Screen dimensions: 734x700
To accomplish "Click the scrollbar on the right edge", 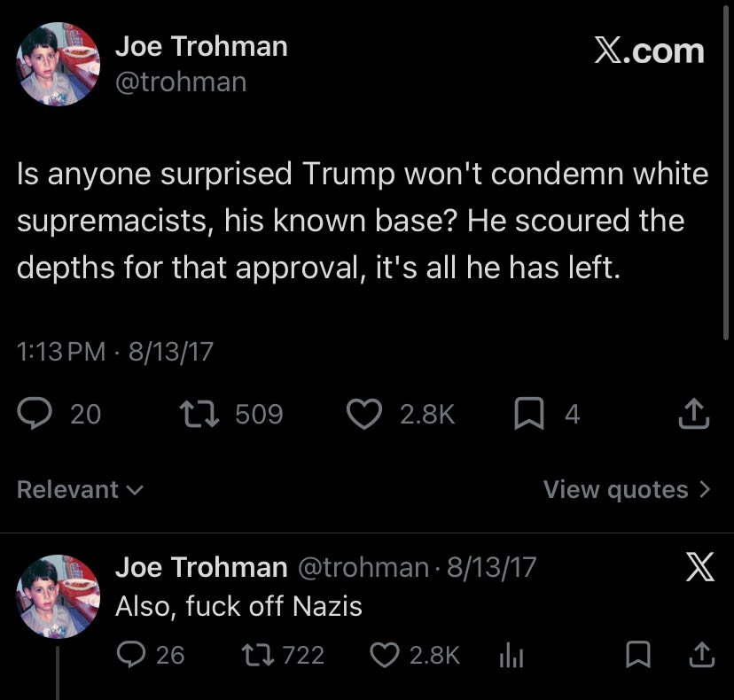I will (726, 171).
